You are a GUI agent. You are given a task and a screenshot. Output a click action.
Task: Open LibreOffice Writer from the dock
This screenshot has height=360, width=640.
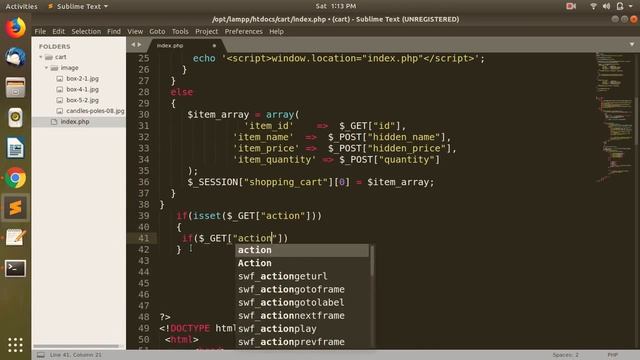(x=16, y=148)
